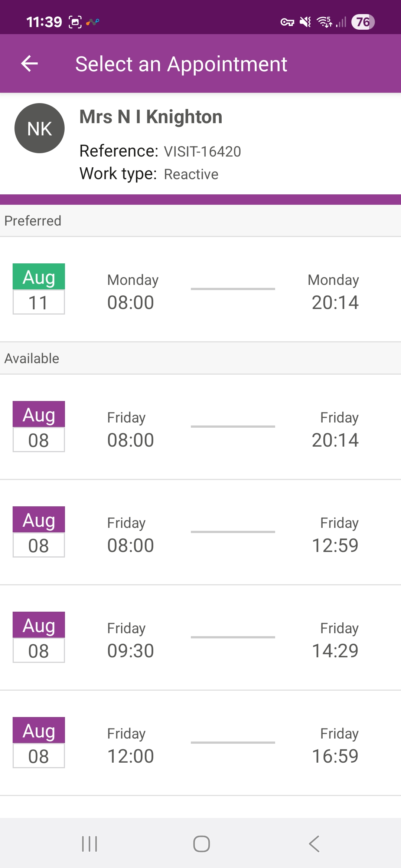
Task: Tap the muted sound status icon
Action: [305, 22]
